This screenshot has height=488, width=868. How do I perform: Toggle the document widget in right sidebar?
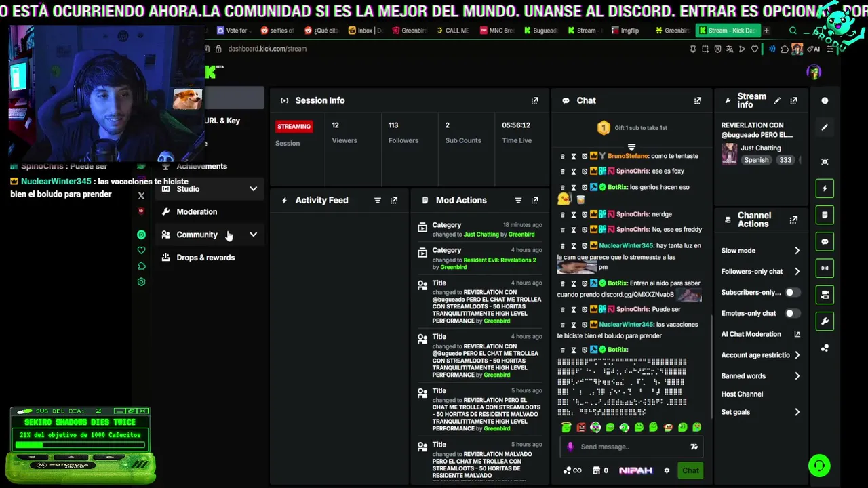pyautogui.click(x=825, y=215)
